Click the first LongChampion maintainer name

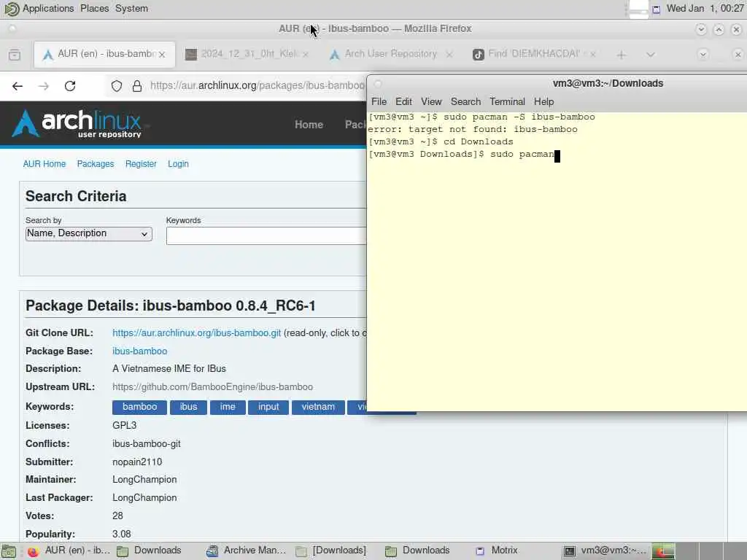pos(144,480)
